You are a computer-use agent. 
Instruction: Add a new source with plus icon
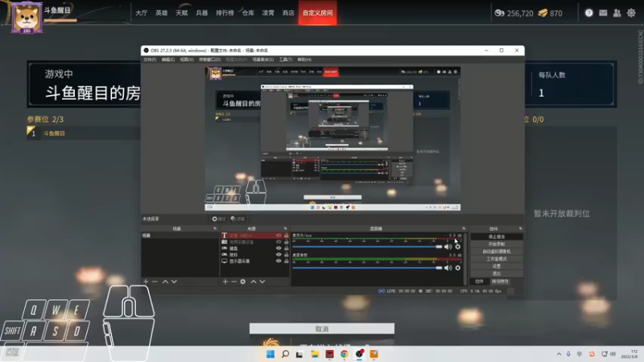pyautogui.click(x=225, y=282)
